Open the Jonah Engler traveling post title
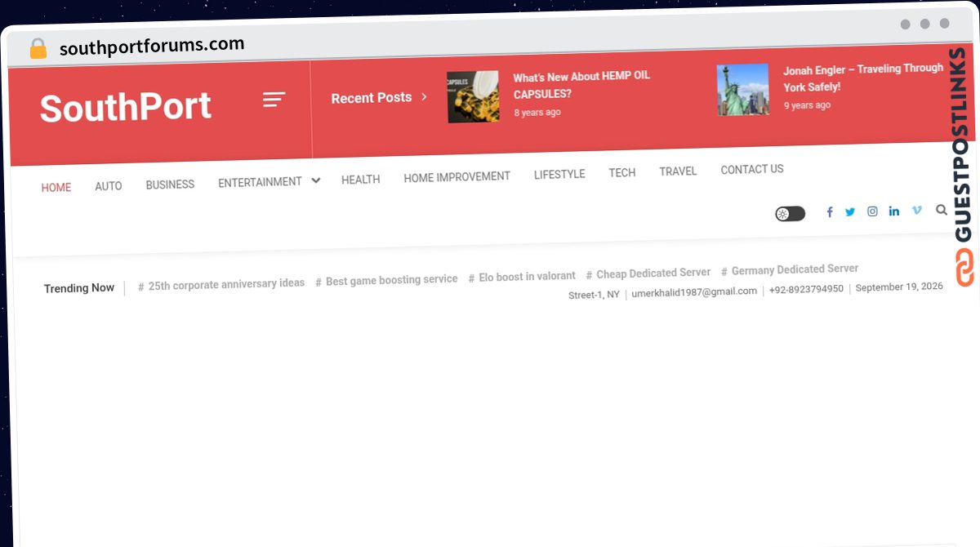This screenshot has height=547, width=980. tap(862, 78)
